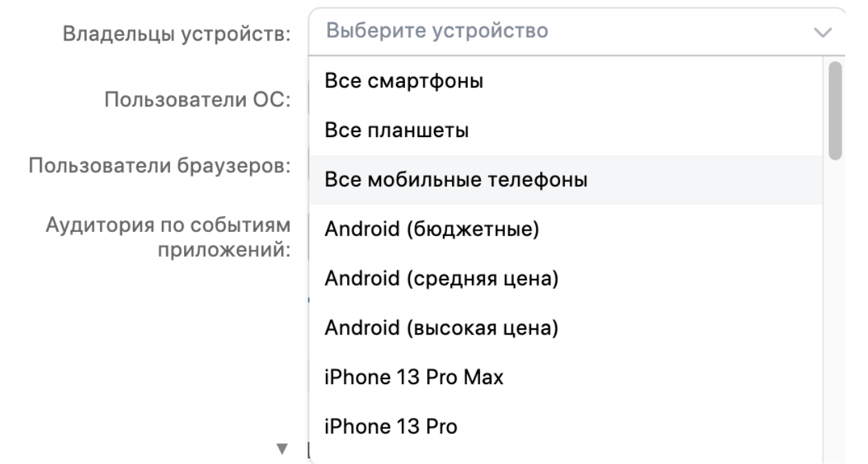Image resolution: width=868 pixels, height=464 pixels.
Task: Click the 'Пользователи браузеров:' label
Action: [158, 166]
